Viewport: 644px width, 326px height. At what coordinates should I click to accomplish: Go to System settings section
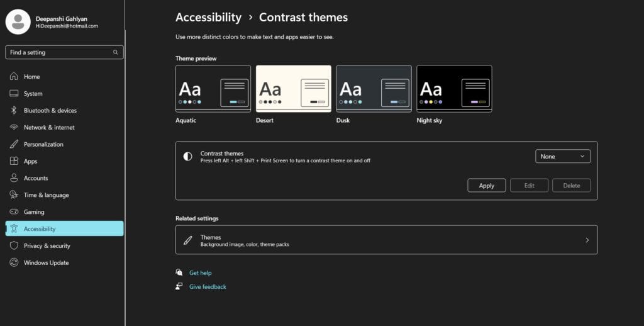pyautogui.click(x=33, y=94)
